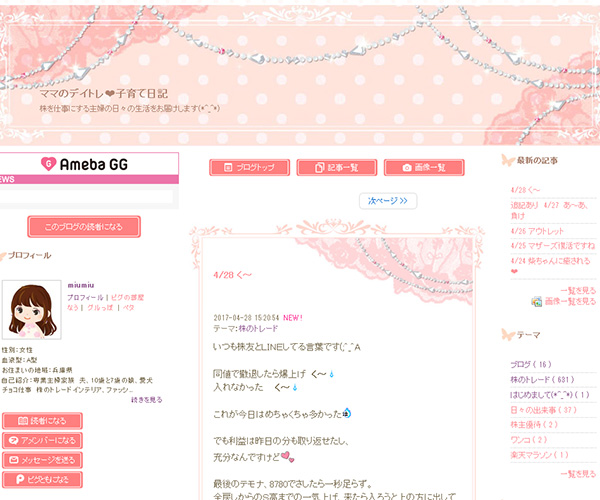The image size is (600, 500).
Task: Click the P icon on ピグともになる
Action: coord(16,480)
